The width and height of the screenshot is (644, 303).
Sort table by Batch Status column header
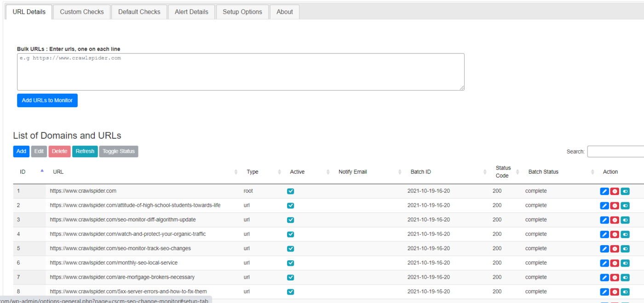[x=558, y=172]
